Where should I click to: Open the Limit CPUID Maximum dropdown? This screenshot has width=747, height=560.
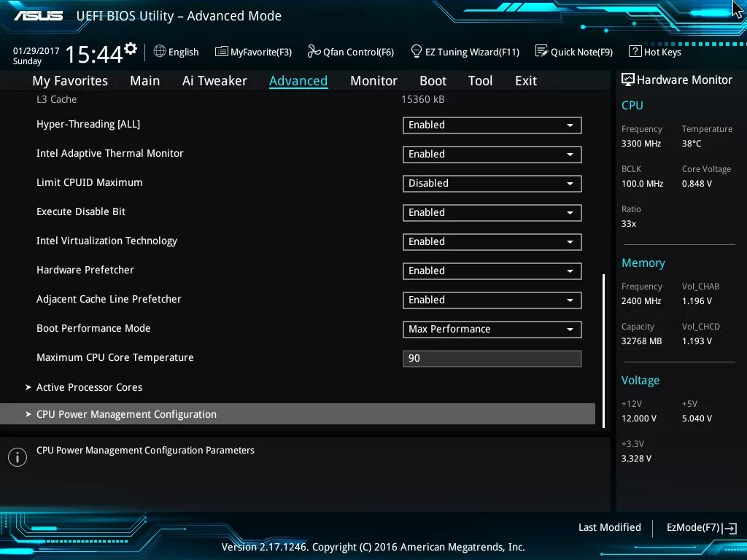pos(492,183)
